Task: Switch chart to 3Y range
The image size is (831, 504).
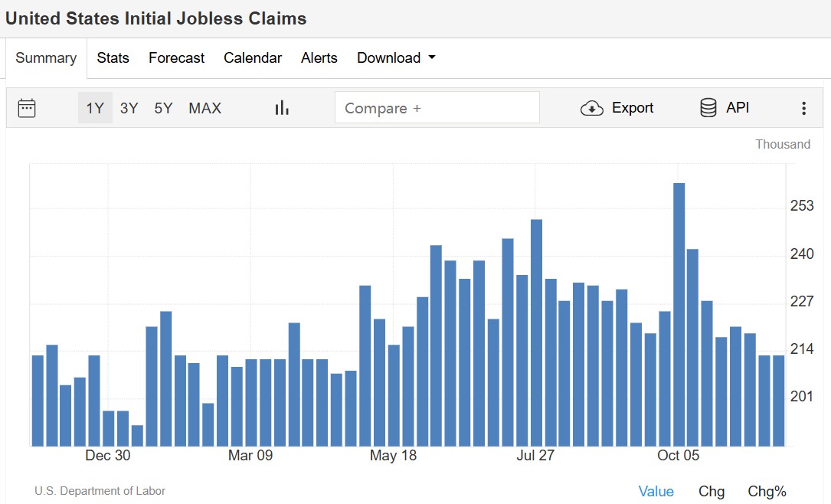Action: pos(129,108)
